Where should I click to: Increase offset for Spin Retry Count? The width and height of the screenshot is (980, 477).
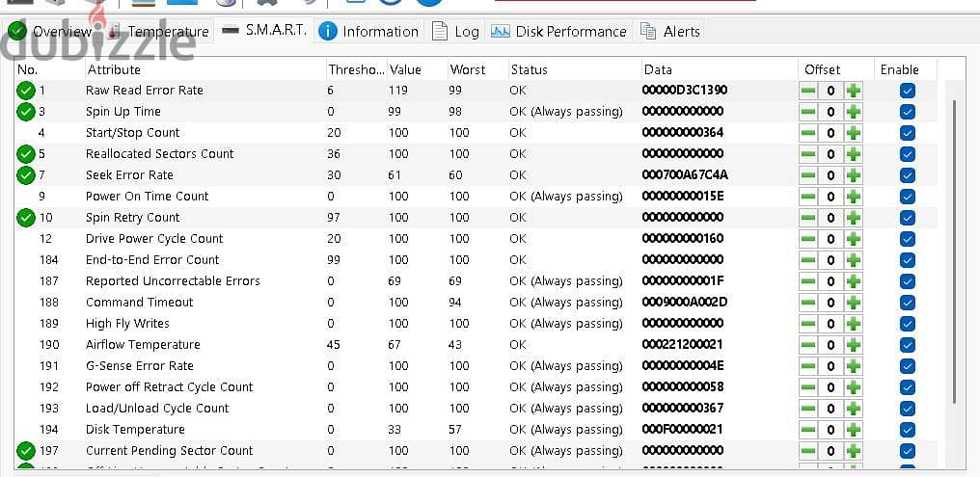point(853,218)
